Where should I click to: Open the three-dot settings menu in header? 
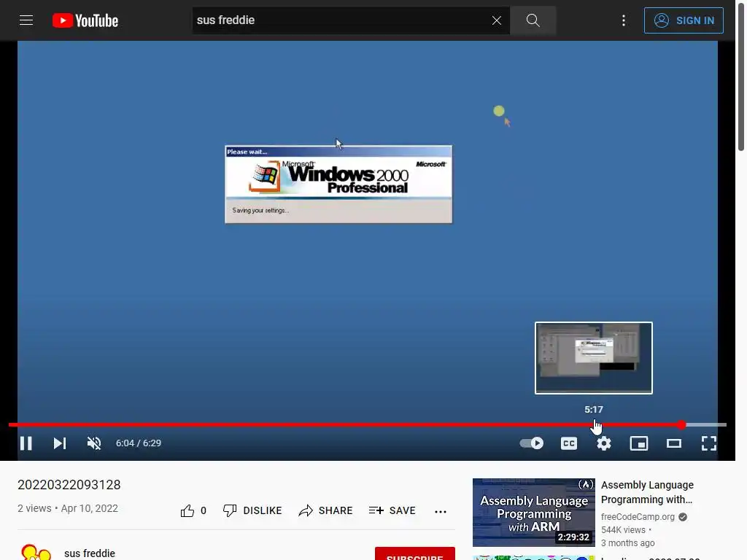[623, 20]
